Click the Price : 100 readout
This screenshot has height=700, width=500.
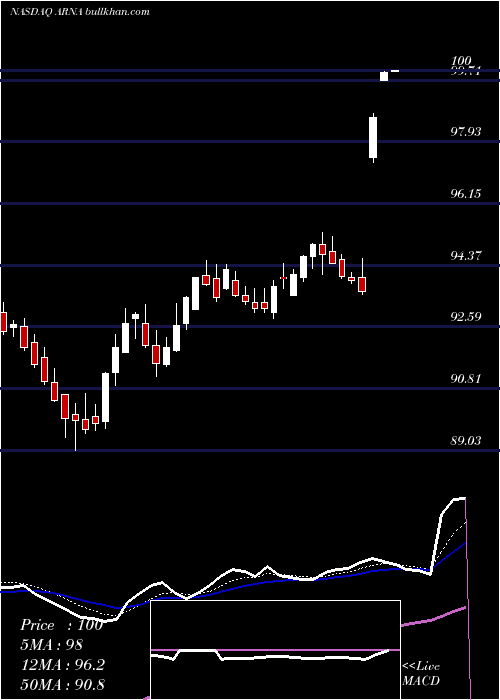(x=62, y=625)
